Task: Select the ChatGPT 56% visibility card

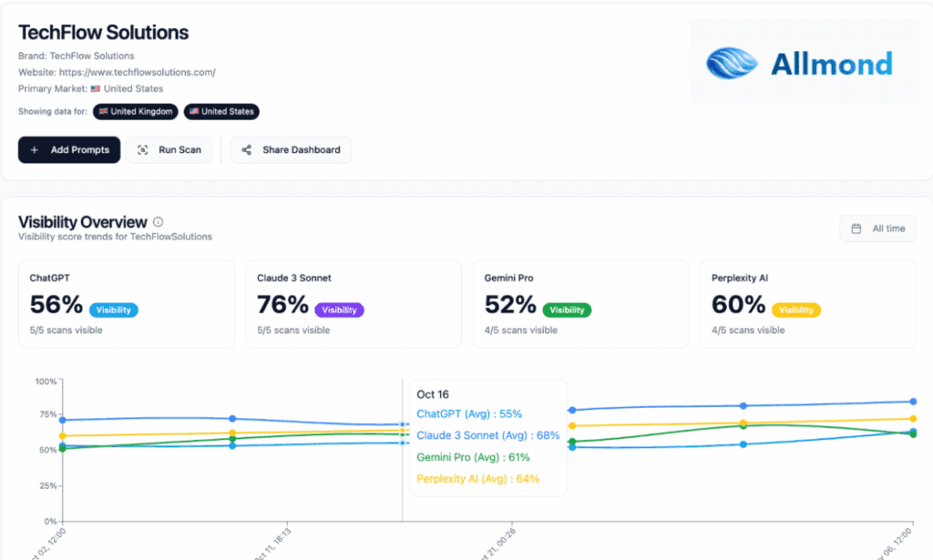Action: (126, 304)
